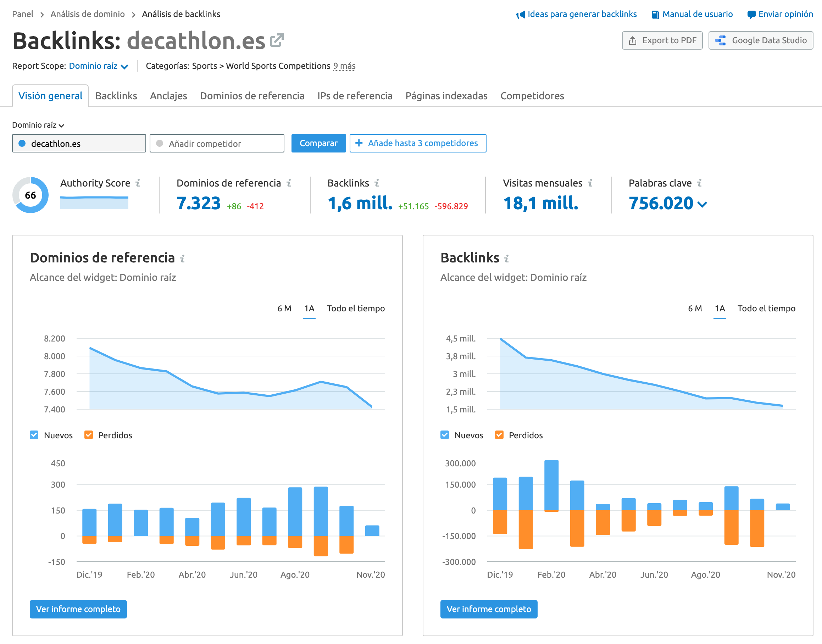This screenshot has width=822, height=644.
Task: Open IPs de referencia tab
Action: (355, 96)
